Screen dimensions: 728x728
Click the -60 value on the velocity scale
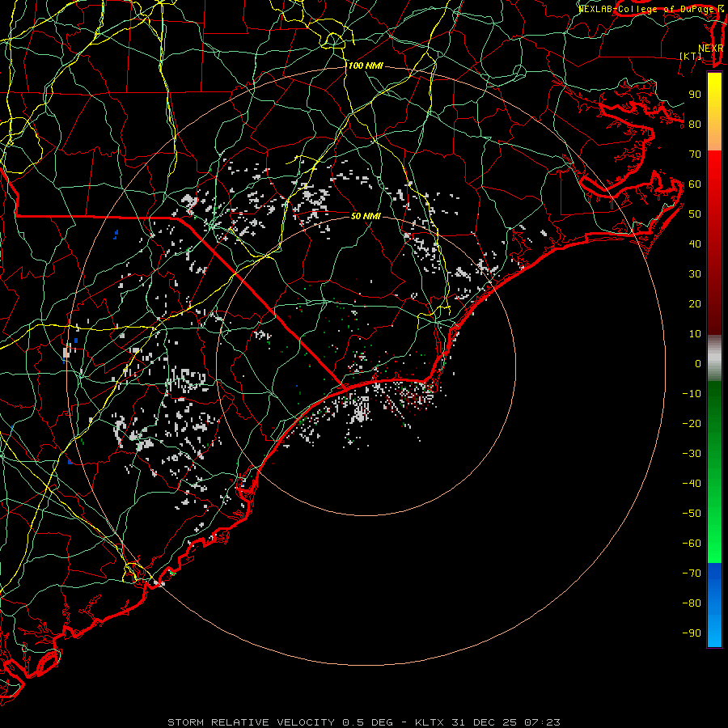[x=692, y=544]
